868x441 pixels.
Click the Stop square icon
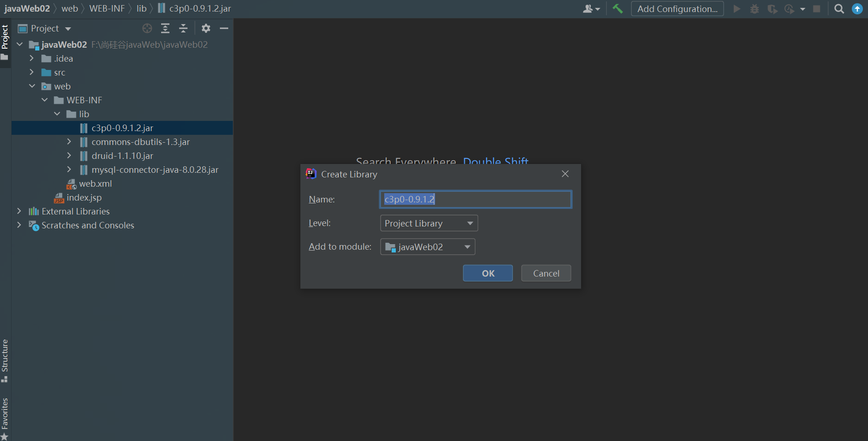coord(817,9)
